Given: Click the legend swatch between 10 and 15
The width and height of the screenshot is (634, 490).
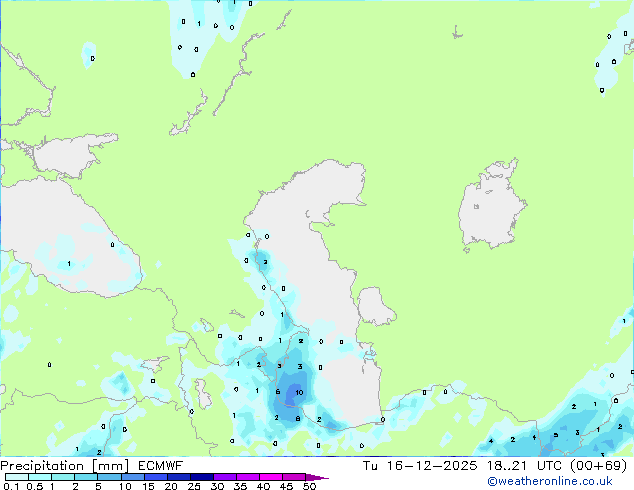Looking at the screenshot, I should tap(133, 477).
